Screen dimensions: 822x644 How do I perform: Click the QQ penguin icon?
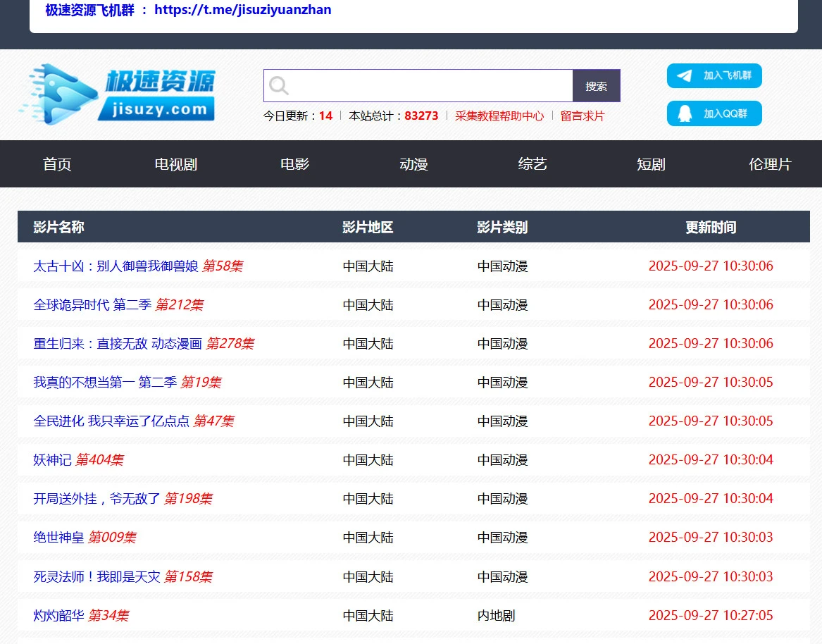(x=684, y=113)
